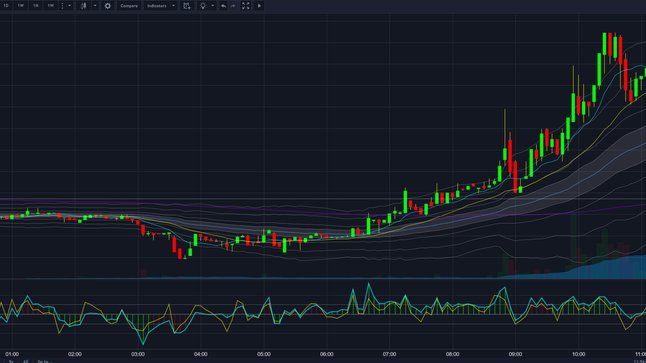Click the Compare button
The image size is (646, 363).
click(129, 6)
